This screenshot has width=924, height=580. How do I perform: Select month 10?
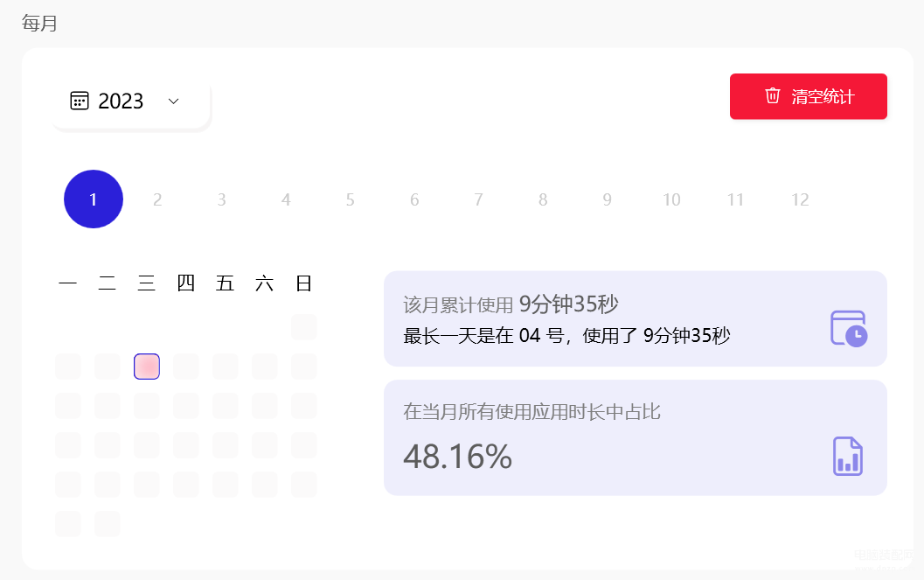(671, 199)
